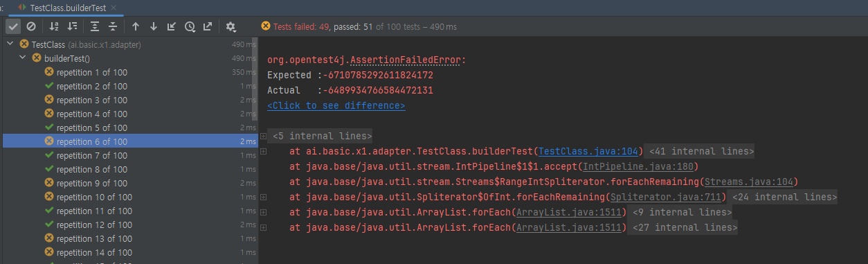
Task: Open test runner settings gear
Action: (x=231, y=26)
